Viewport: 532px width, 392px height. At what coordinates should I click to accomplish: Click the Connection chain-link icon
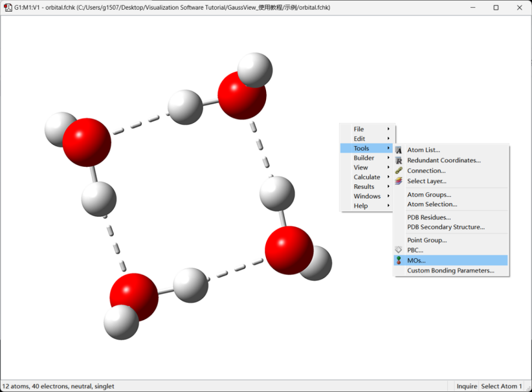click(x=399, y=171)
